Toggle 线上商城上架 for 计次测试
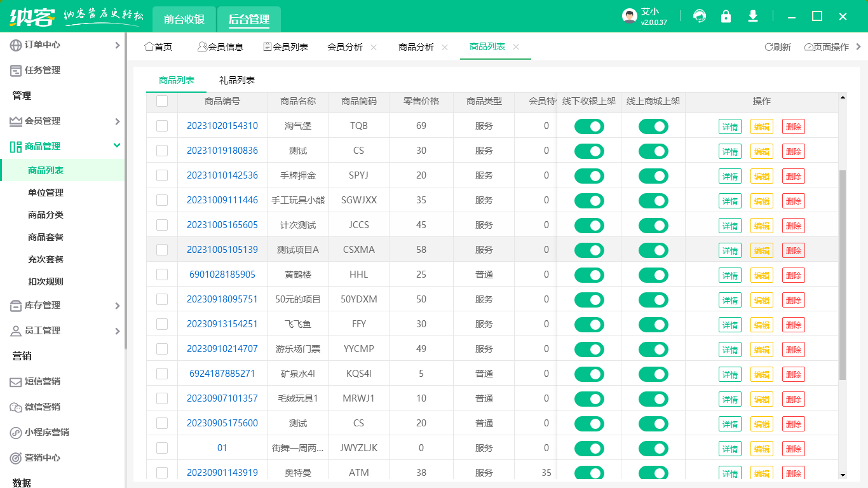 coord(653,226)
